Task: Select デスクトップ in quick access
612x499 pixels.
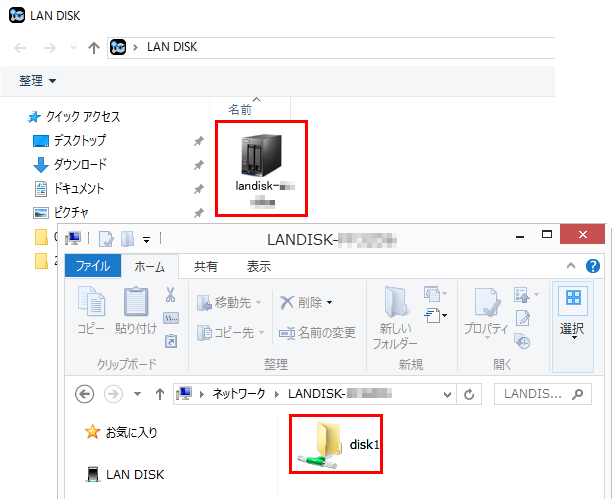Action: click(80, 141)
